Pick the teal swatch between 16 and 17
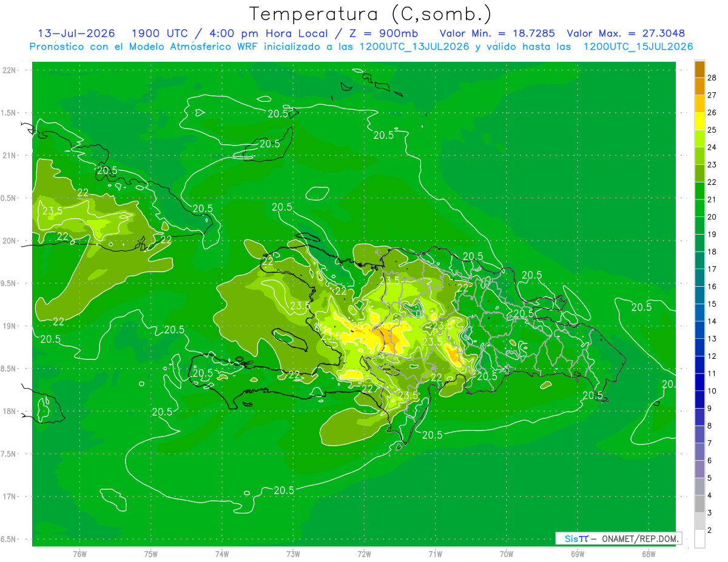 699,278
